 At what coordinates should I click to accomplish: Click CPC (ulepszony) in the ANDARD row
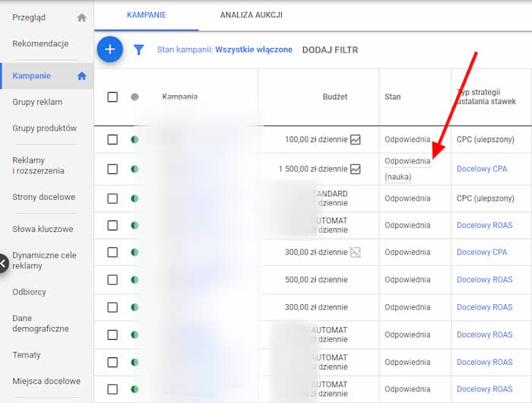486,198
